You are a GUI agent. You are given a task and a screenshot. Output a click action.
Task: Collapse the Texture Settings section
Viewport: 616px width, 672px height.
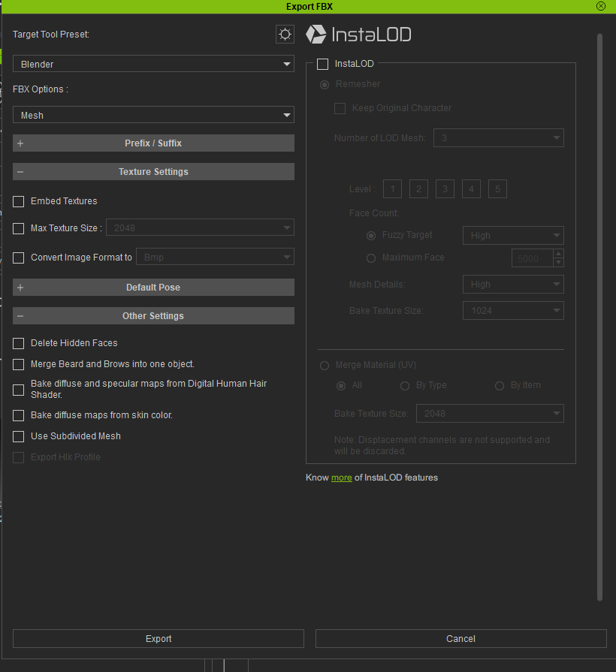click(153, 171)
